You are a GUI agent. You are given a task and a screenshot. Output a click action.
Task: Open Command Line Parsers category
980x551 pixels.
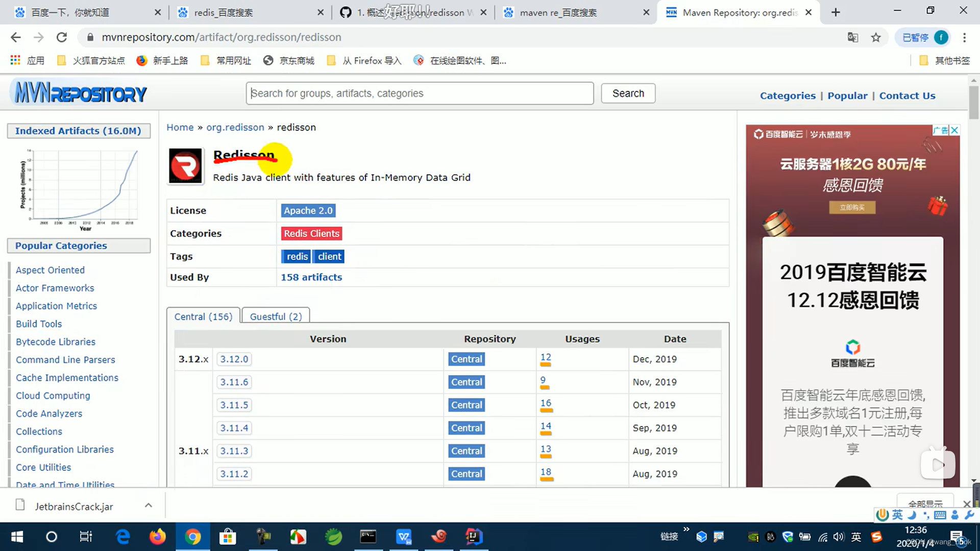pyautogui.click(x=65, y=360)
